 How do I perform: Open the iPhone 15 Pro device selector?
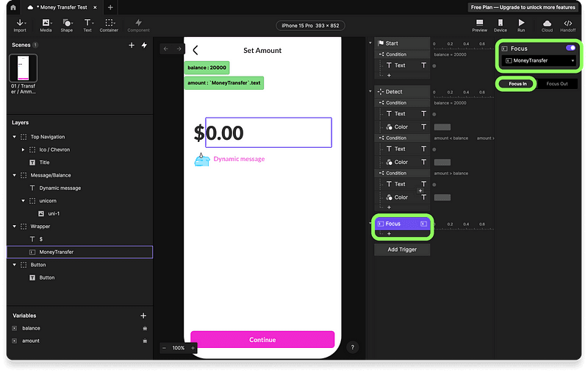click(310, 26)
